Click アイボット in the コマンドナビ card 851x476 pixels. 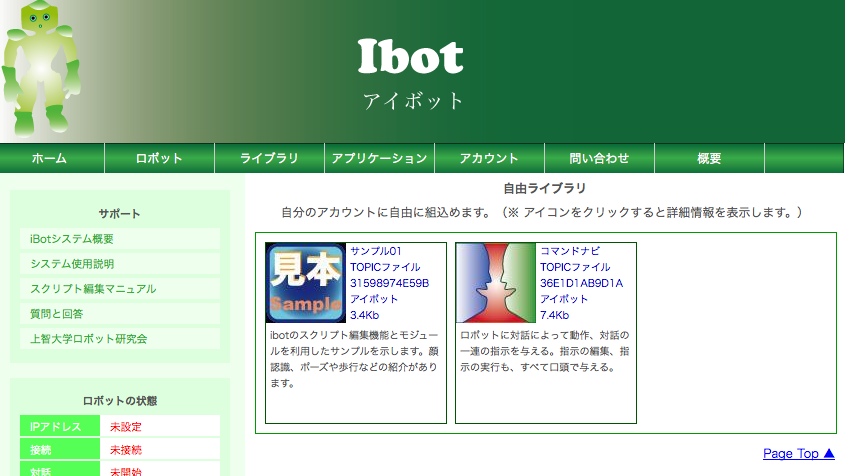coord(564,299)
